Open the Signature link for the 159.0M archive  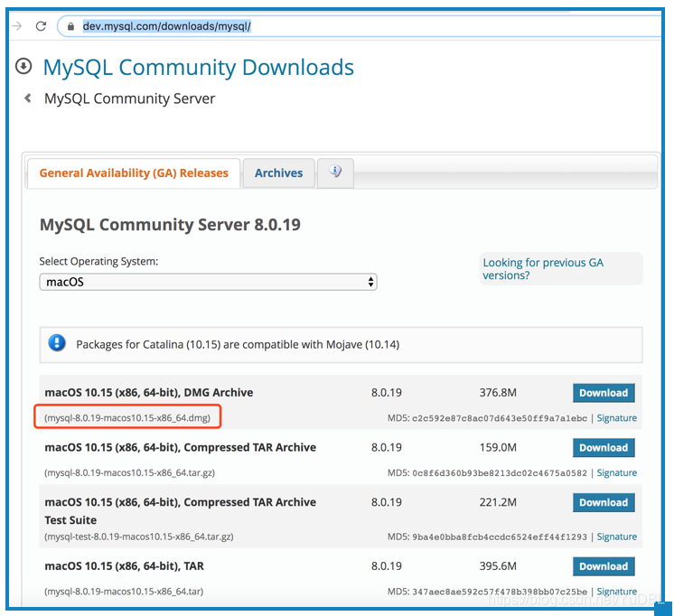(616, 473)
